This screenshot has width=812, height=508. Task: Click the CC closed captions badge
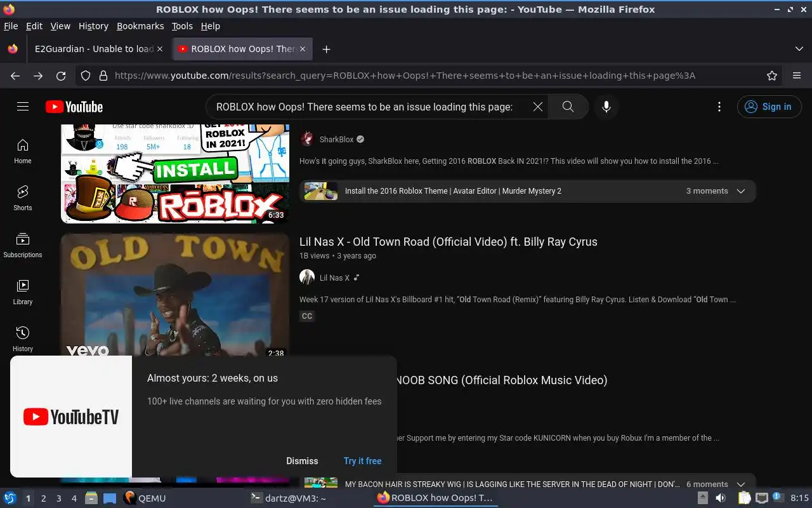click(x=307, y=316)
